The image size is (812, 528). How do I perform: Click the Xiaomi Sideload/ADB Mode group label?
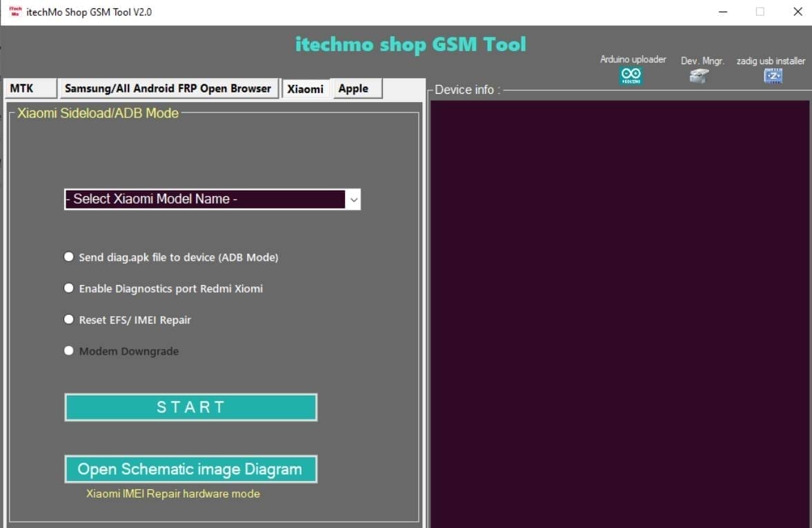pyautogui.click(x=95, y=113)
